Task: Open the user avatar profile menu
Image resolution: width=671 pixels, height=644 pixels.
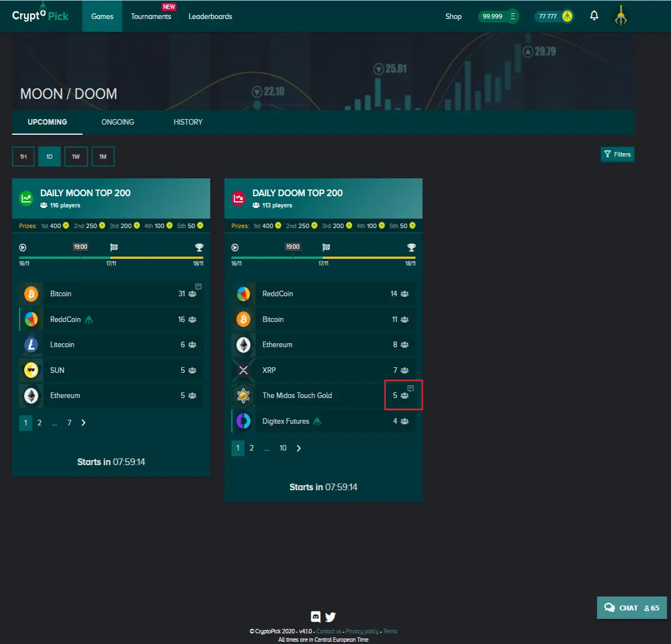Action: pyautogui.click(x=621, y=16)
